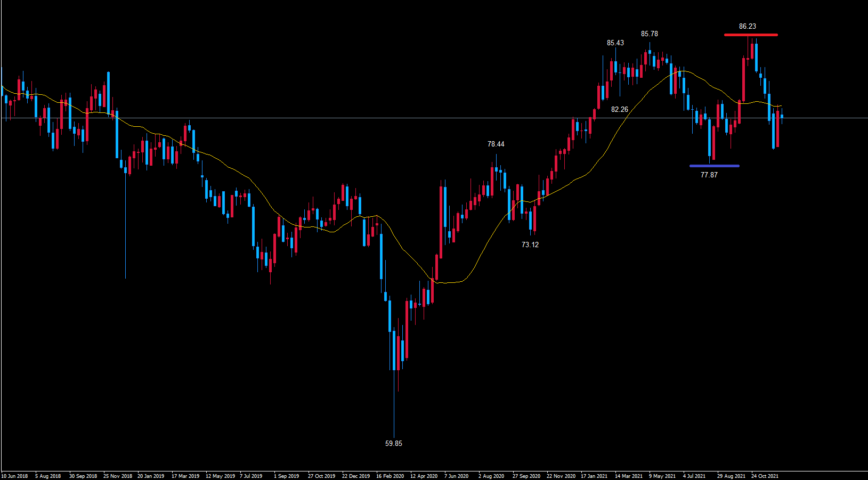Click the 85.43 price label

pos(615,43)
